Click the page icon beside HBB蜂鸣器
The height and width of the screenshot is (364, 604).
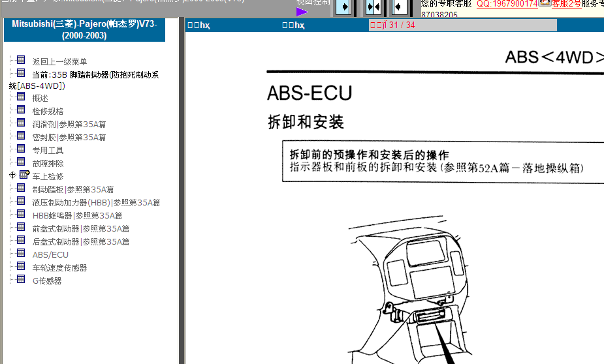coord(21,215)
